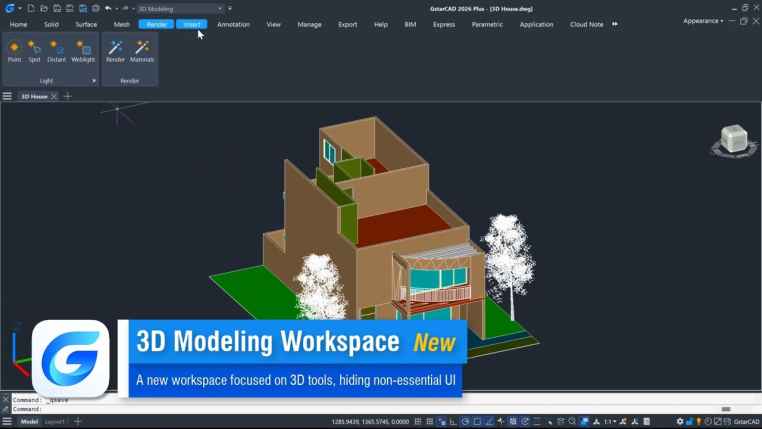Screen dimensions: 762x429
Task: Show more ribbon tabs chevron
Action: (x=615, y=24)
